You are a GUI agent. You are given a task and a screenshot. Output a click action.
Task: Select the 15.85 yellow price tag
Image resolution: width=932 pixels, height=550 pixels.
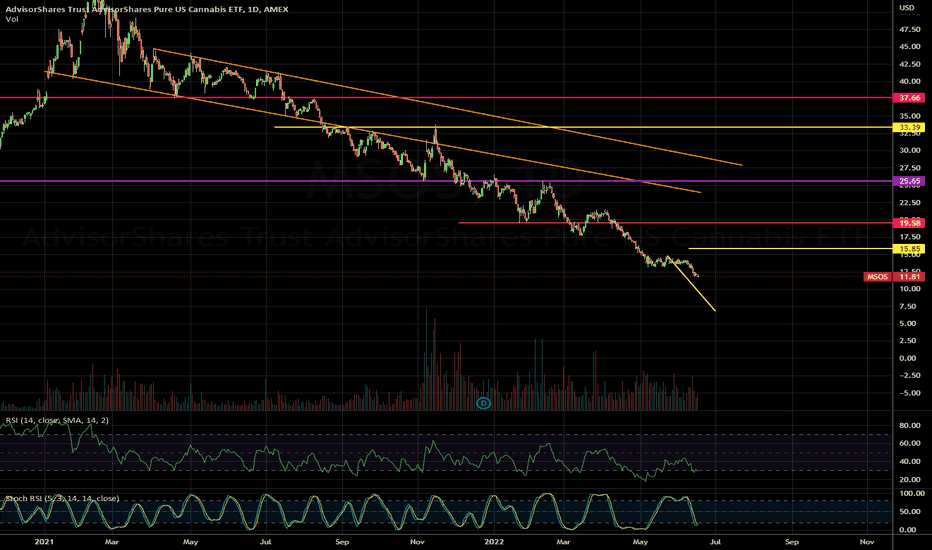[909, 249]
